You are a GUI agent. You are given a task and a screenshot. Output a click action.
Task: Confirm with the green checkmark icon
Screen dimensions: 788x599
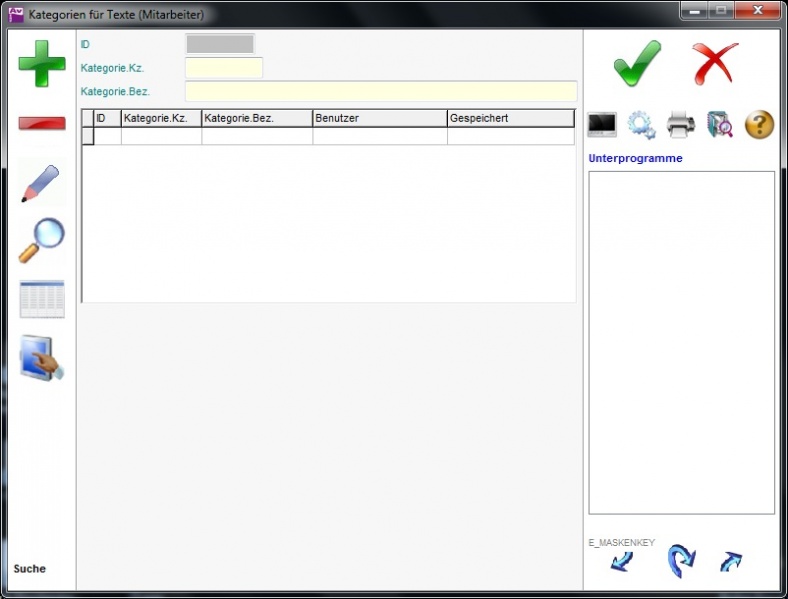tap(637, 64)
